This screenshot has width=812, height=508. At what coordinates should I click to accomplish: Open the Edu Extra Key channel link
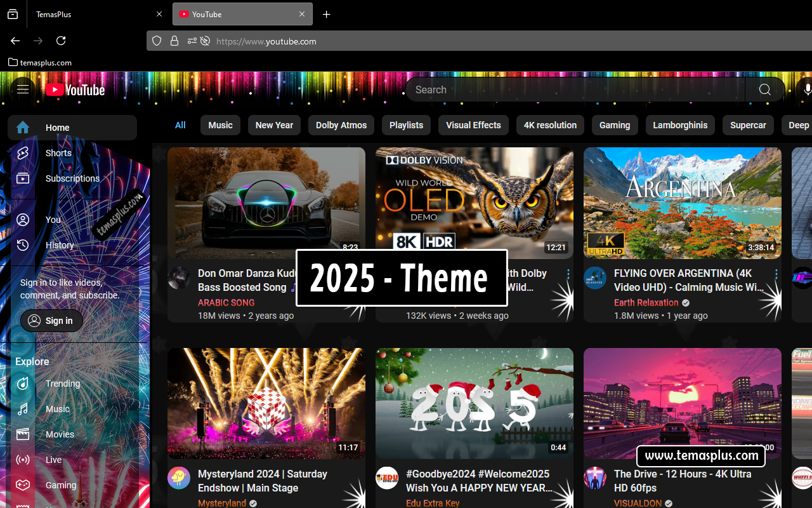point(433,503)
